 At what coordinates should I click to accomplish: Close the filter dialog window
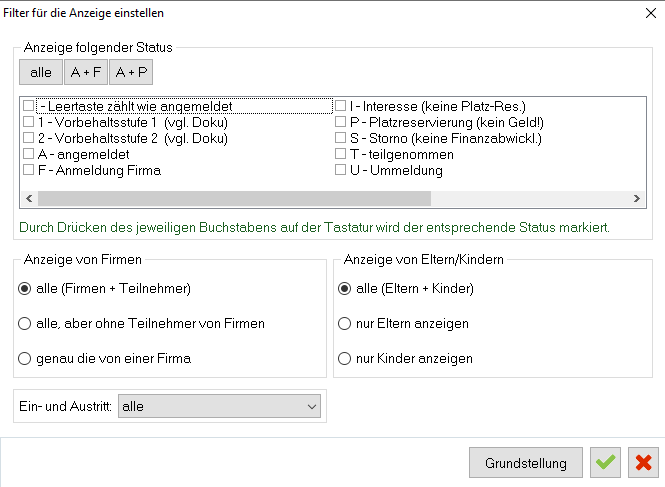651,13
